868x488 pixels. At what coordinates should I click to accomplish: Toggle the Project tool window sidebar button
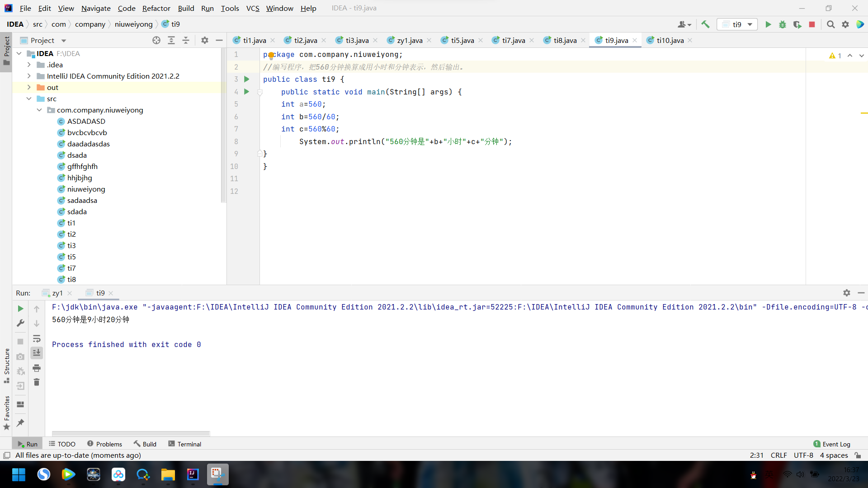tap(6, 50)
